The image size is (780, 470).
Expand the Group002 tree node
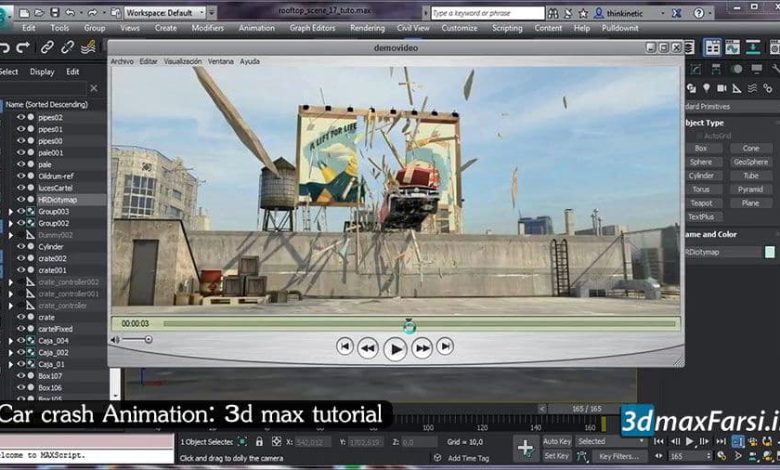pyautogui.click(x=10, y=223)
